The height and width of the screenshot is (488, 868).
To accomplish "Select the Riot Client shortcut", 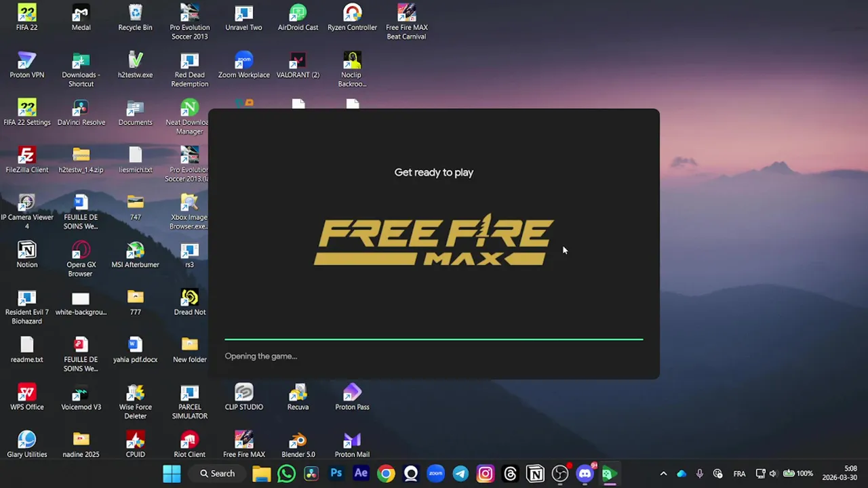I will click(189, 445).
